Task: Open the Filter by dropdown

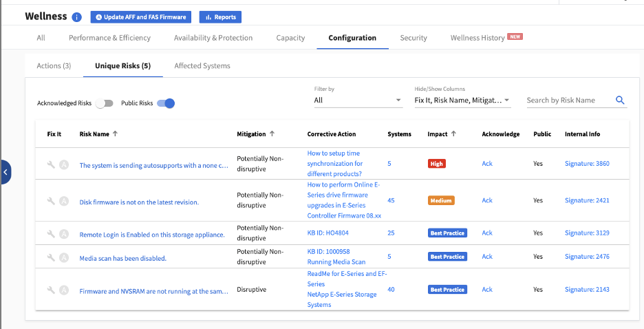Action: tap(358, 100)
